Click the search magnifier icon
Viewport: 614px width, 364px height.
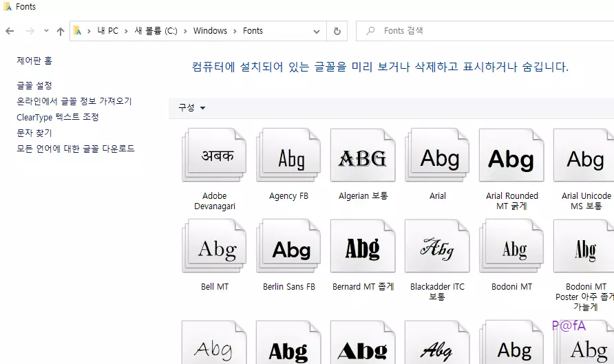pos(370,31)
